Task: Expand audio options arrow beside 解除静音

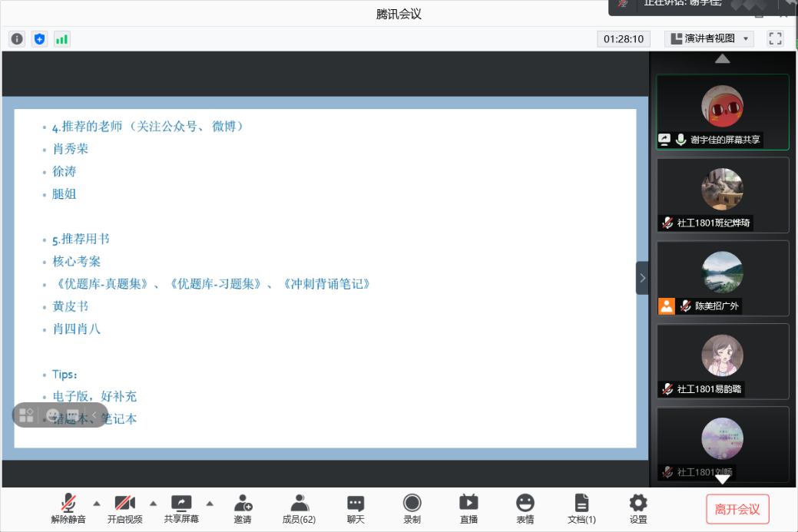Action: (x=97, y=504)
